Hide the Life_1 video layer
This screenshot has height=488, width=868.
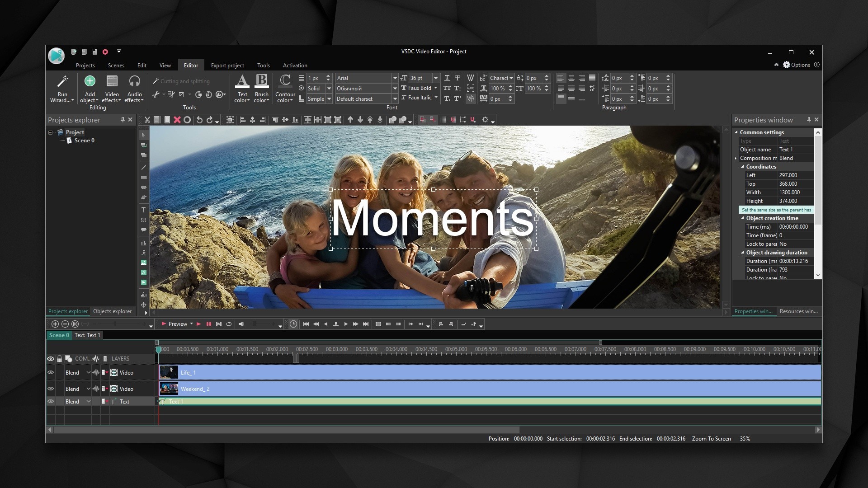point(51,373)
